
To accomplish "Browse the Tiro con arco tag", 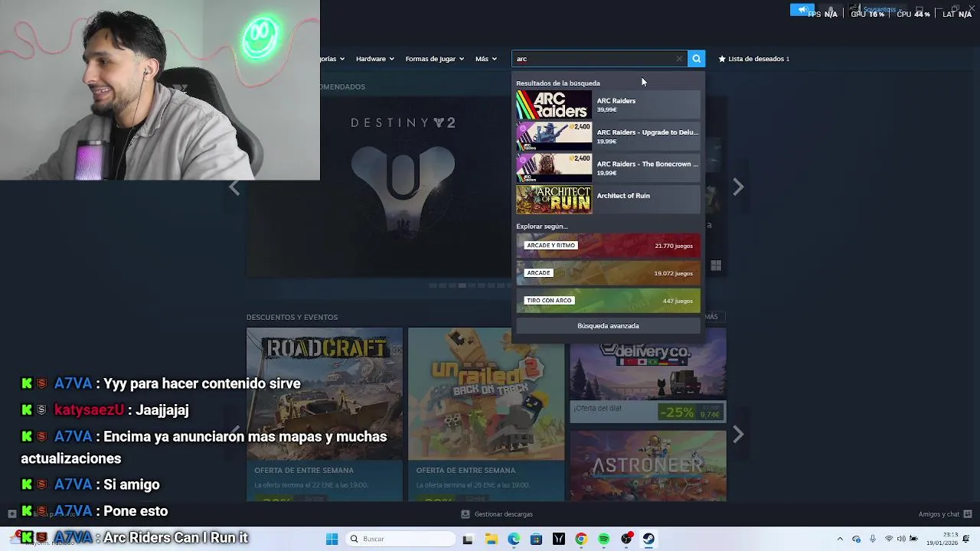I will (x=608, y=301).
